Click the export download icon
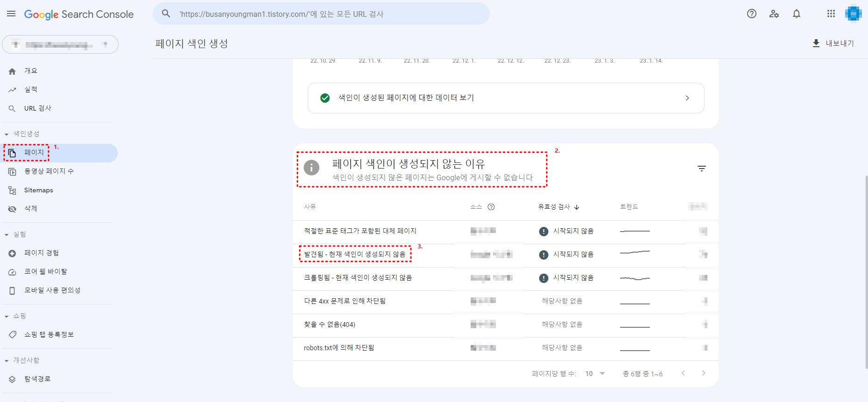868x402 pixels. click(816, 43)
